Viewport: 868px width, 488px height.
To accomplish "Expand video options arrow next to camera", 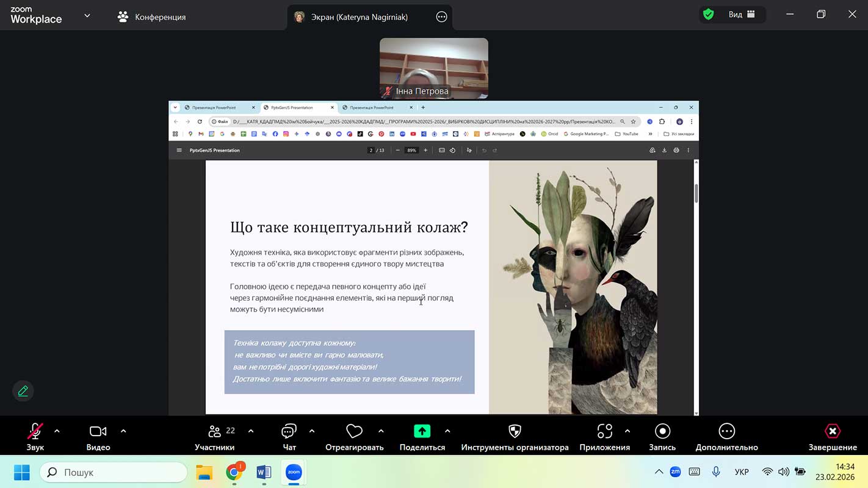I will pos(123,431).
